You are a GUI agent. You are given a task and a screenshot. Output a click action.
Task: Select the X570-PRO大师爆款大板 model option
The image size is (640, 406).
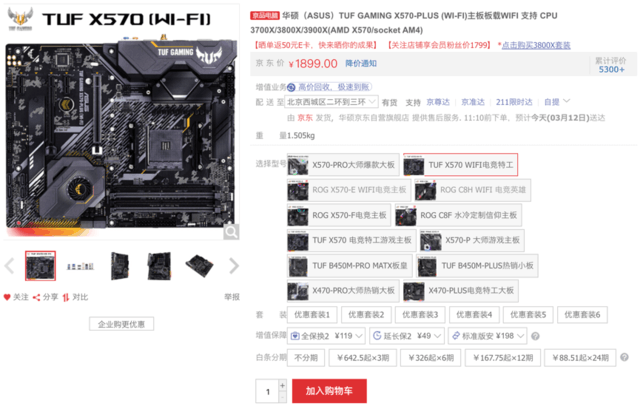pos(343,165)
